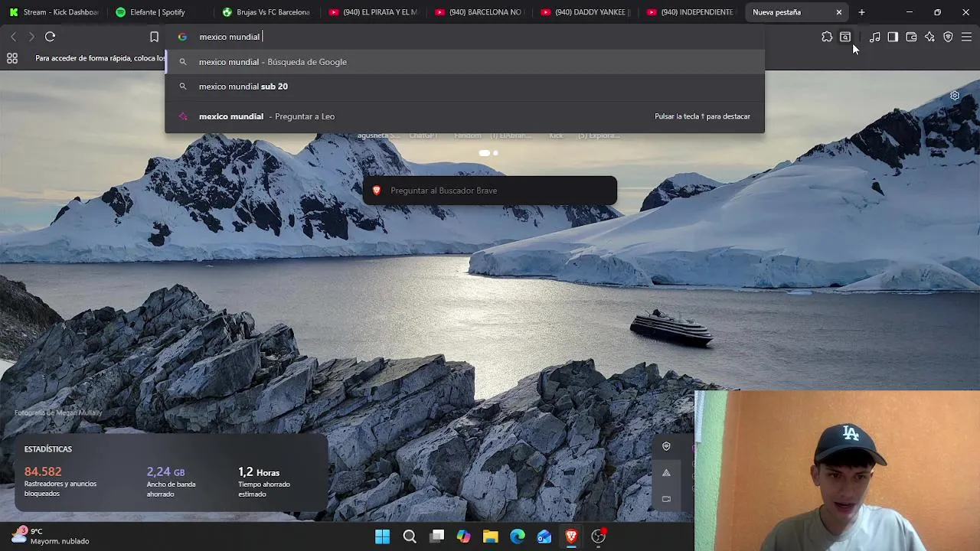Click the triangle icon on the widget strip
Screen dimensions: 980x551
(666, 473)
